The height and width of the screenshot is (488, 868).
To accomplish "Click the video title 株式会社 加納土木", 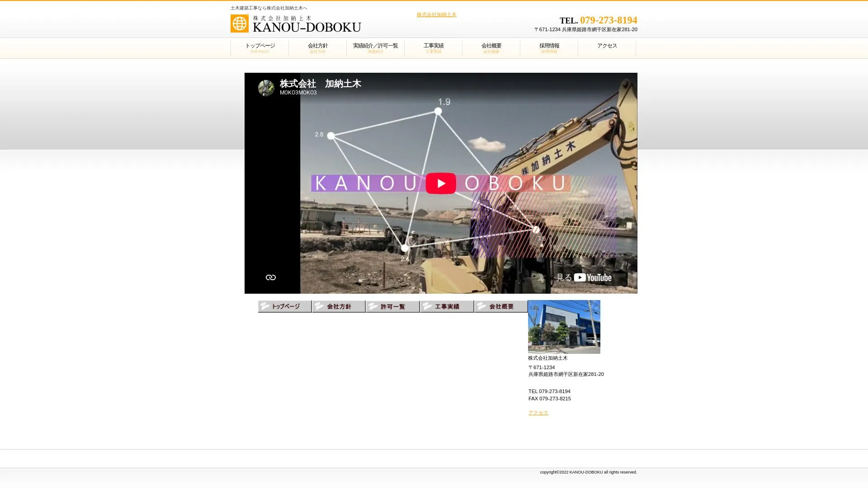I will pos(320,84).
